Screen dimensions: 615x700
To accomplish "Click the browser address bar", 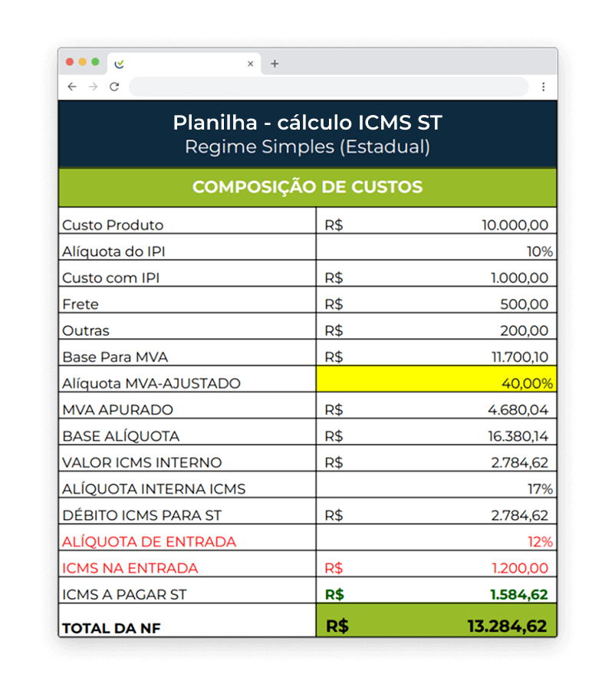I will click(x=328, y=87).
